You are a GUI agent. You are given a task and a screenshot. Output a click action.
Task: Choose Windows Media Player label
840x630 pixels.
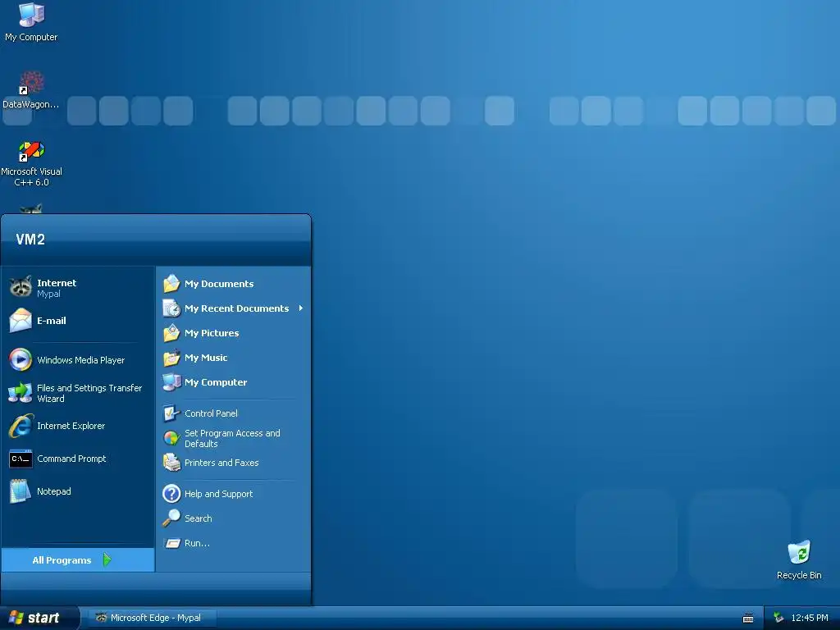81,360
